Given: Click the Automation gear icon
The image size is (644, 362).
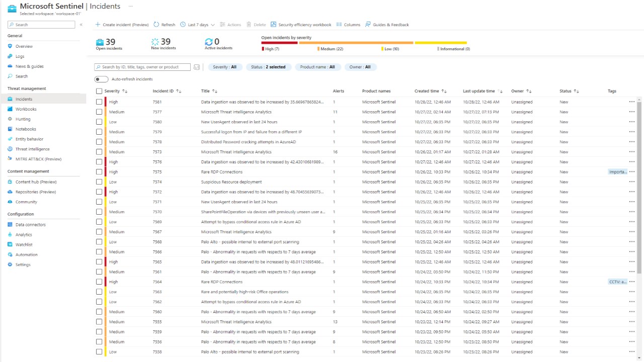Looking at the screenshot, I should (x=10, y=255).
